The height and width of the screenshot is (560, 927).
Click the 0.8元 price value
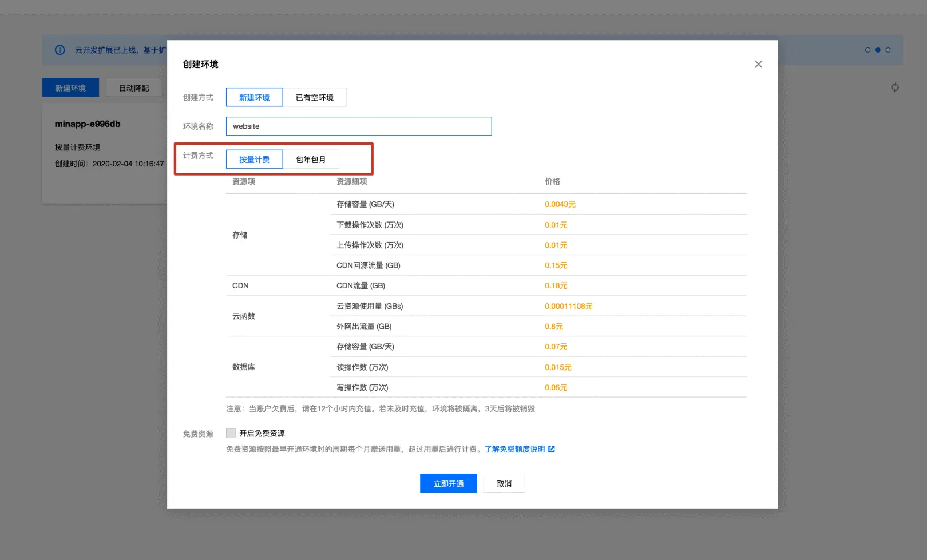[554, 326]
